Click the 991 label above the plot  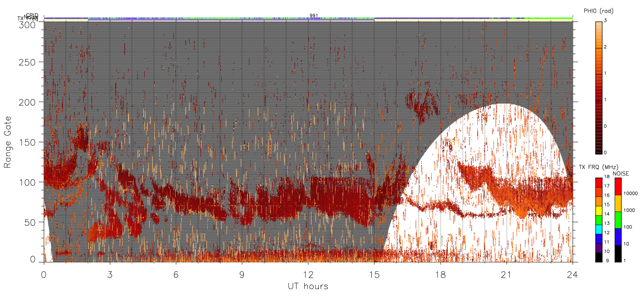[314, 16]
